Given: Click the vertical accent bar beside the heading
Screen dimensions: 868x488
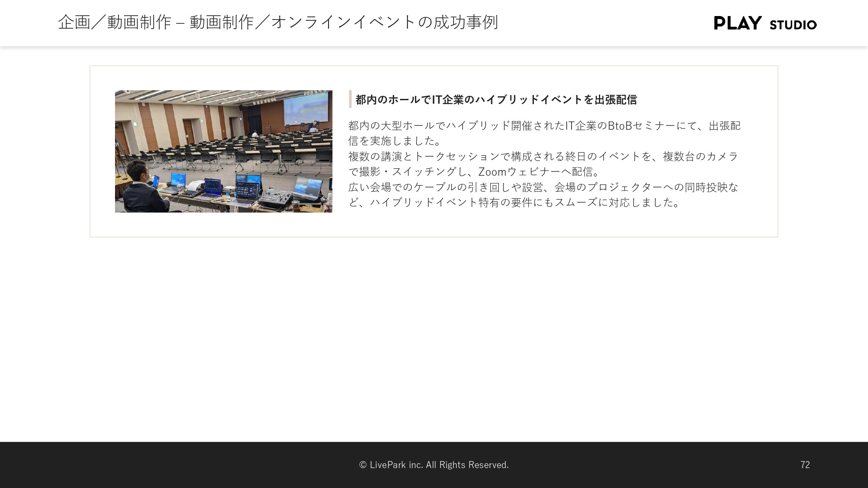Looking at the screenshot, I should (x=350, y=99).
